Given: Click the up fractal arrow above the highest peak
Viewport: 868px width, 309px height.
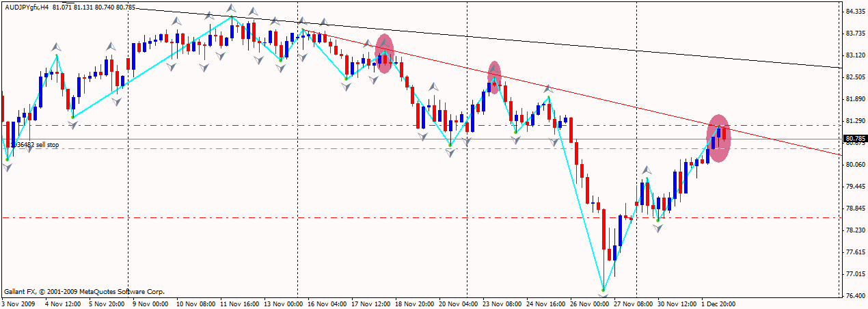Looking at the screenshot, I should coord(232,12).
